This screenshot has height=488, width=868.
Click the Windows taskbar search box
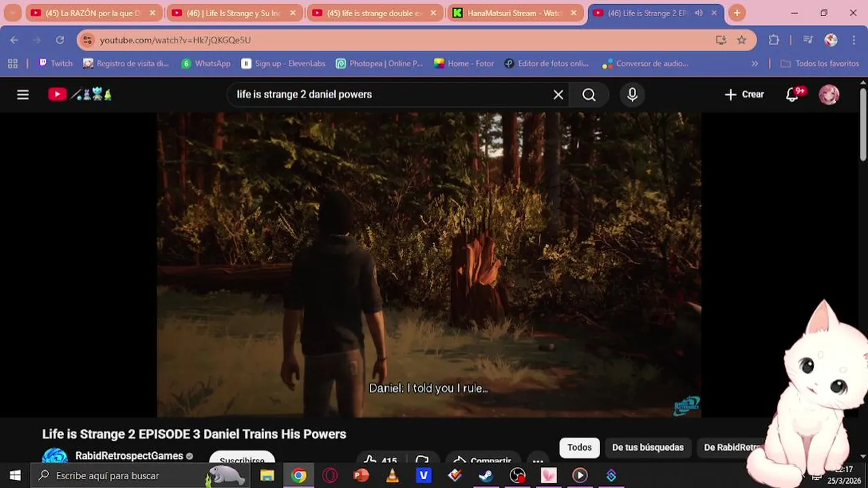140,476
